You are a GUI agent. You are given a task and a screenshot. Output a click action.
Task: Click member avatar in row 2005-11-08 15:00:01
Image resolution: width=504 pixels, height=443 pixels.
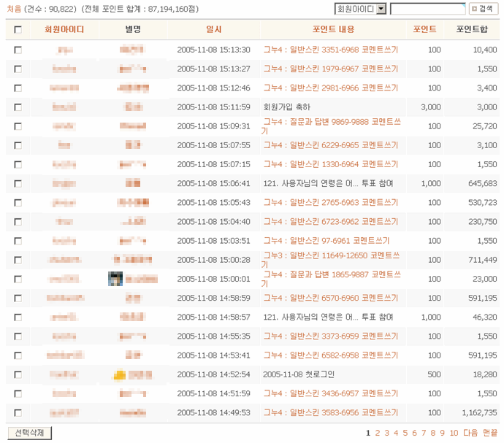click(115, 279)
